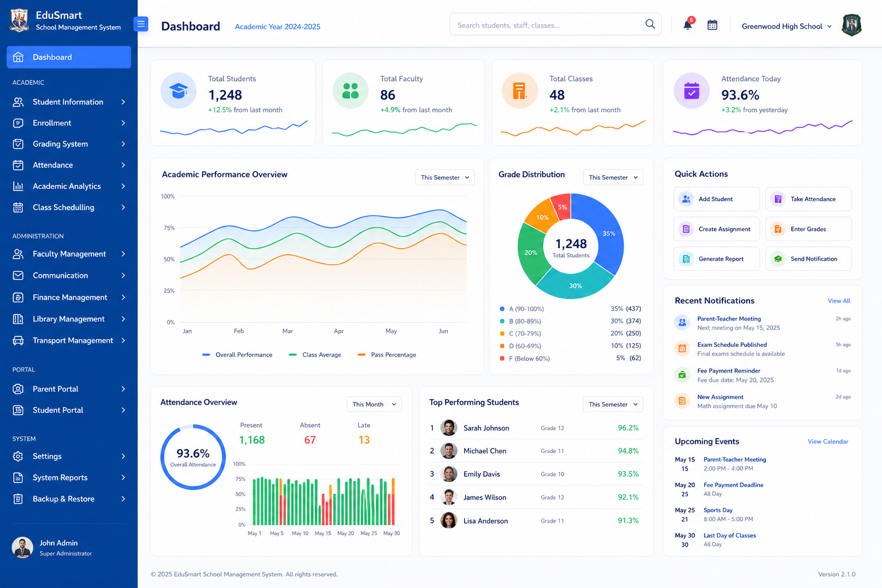Click the Academic Year 2024-2025 link

pos(277,27)
